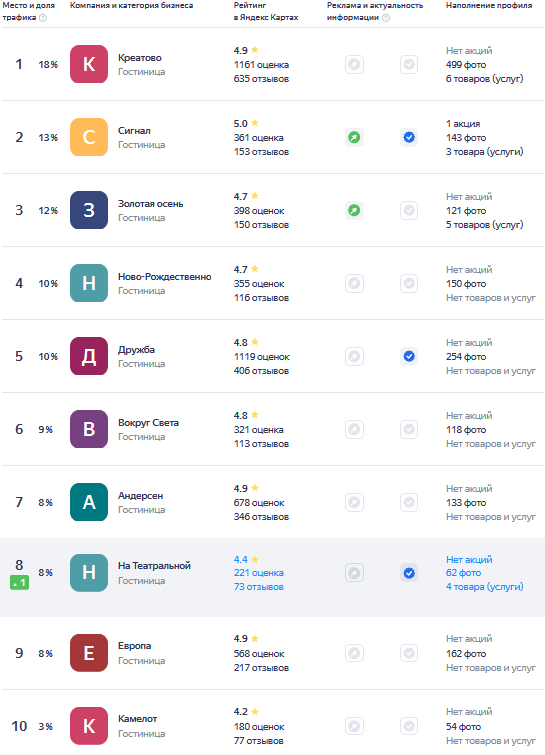
Task: Open the '4 товара (услуги)' link
Action: [484, 587]
